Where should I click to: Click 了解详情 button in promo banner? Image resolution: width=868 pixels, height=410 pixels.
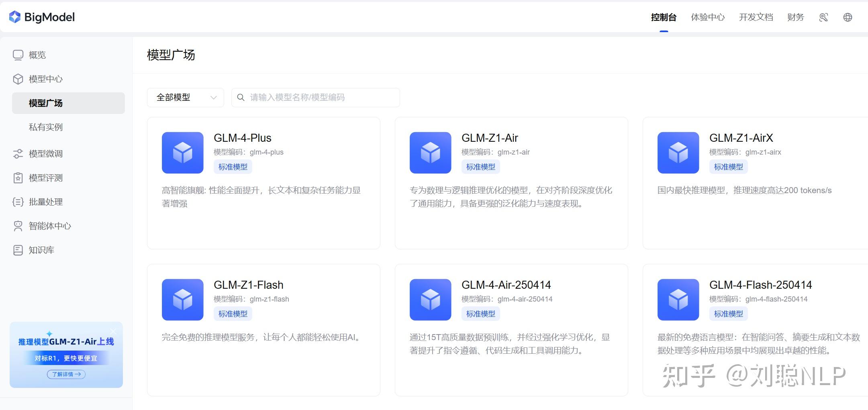pos(66,374)
